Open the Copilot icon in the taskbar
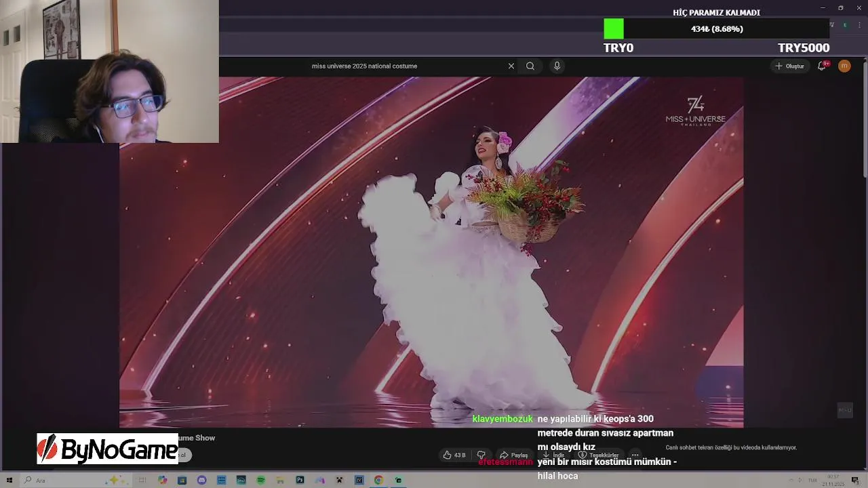Viewport: 868px width, 488px height. pyautogui.click(x=163, y=480)
